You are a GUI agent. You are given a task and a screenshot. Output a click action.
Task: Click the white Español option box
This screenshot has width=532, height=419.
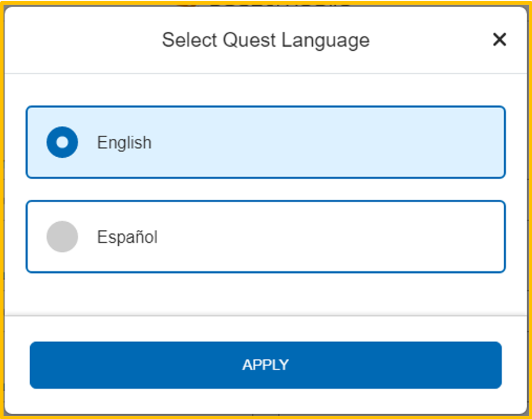(265, 236)
